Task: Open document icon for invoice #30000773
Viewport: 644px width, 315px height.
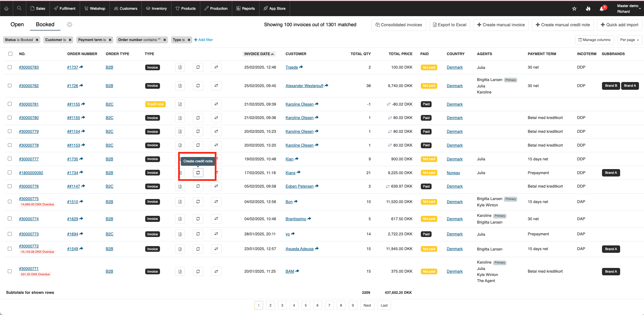Action: (180, 234)
